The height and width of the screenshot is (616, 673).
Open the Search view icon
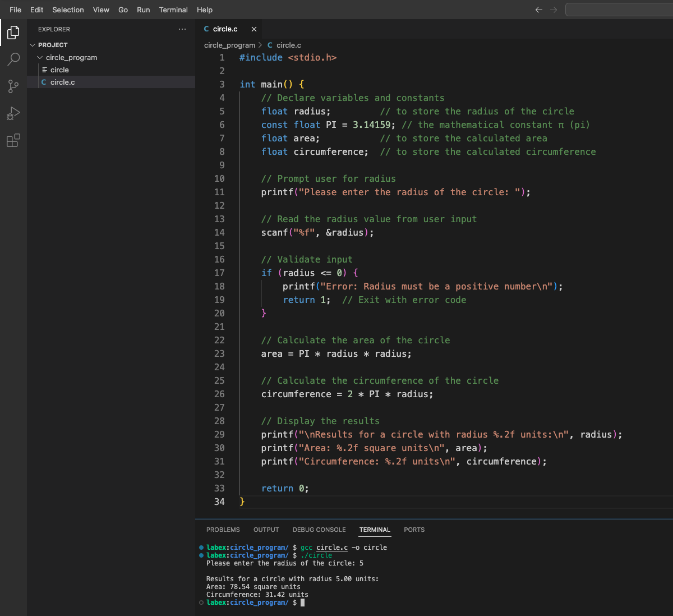click(x=13, y=59)
